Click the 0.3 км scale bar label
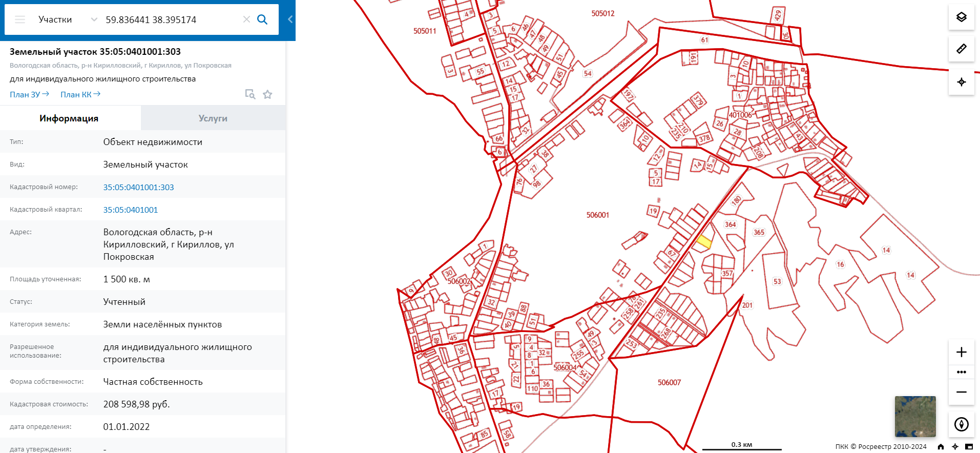Image resolution: width=980 pixels, height=453 pixels. pyautogui.click(x=742, y=444)
